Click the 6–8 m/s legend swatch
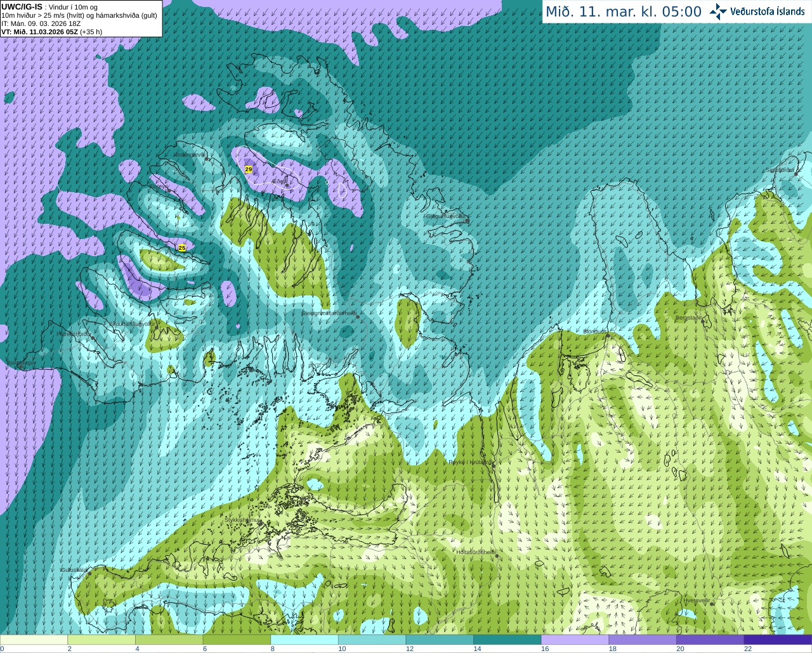 click(237, 640)
